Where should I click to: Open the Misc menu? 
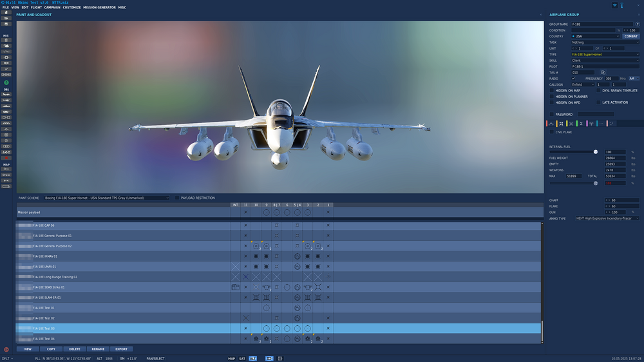point(122,7)
